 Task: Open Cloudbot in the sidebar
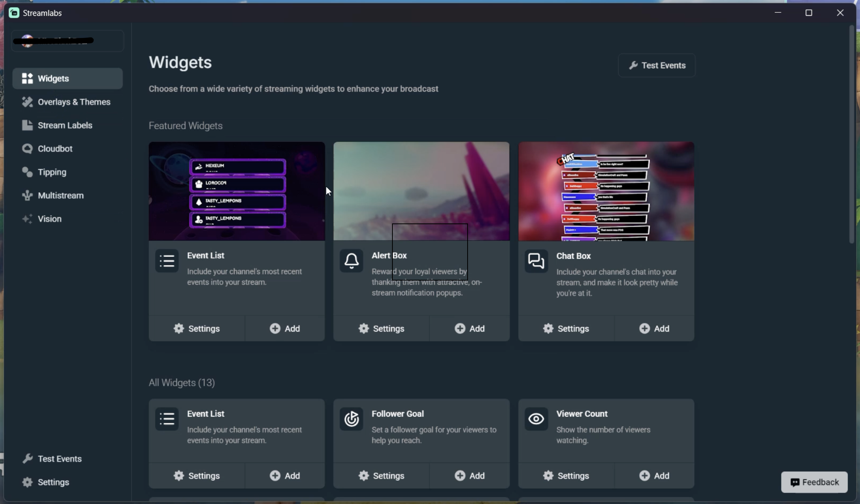[68, 149]
